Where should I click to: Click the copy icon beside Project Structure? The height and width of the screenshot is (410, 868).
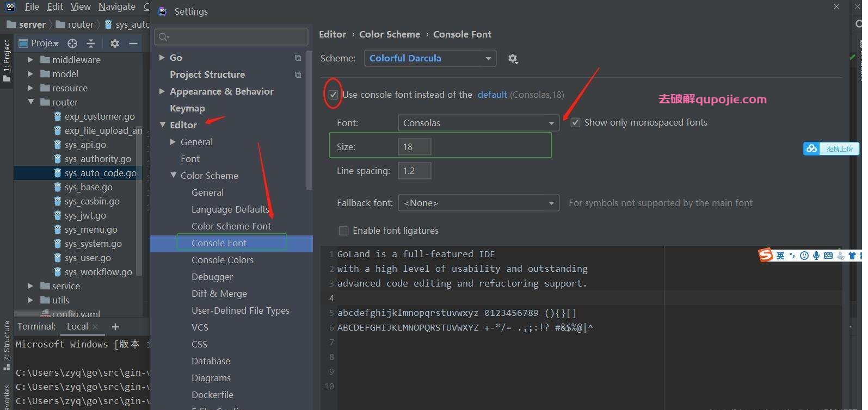298,74
